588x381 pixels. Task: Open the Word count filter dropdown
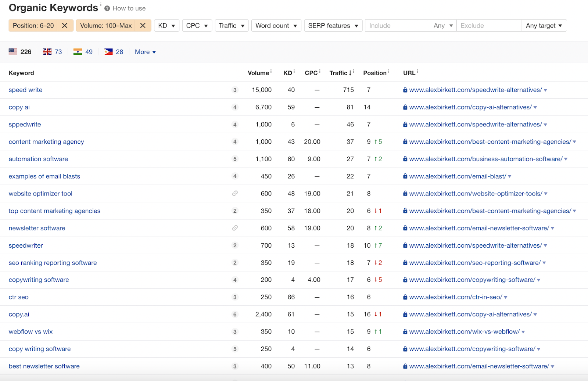[276, 26]
